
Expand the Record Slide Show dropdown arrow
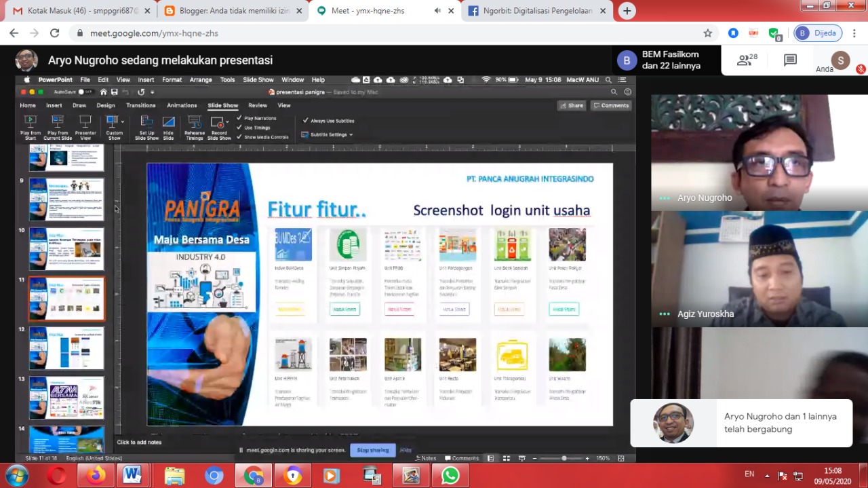click(x=228, y=124)
